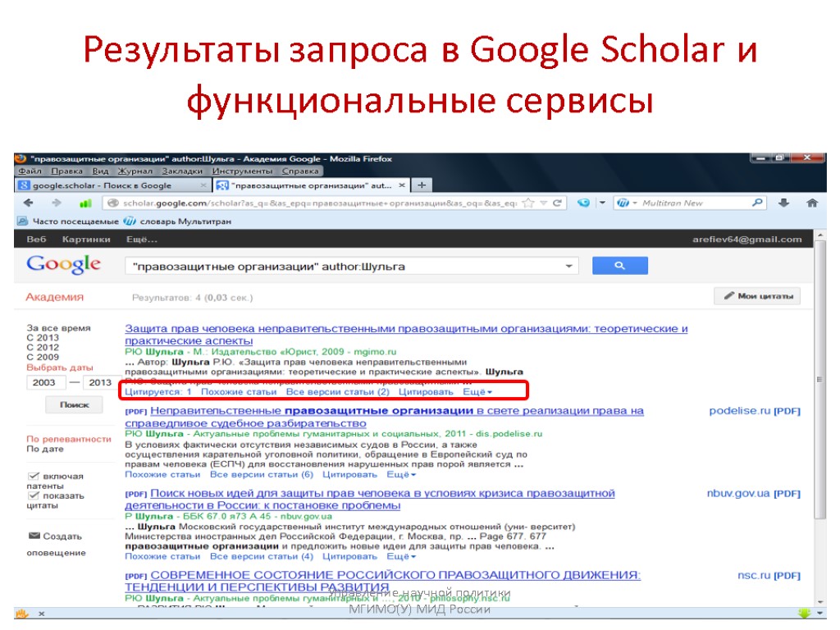Click the browser Forward arrow
Image resolution: width=840 pixels, height=630 pixels.
57,203
